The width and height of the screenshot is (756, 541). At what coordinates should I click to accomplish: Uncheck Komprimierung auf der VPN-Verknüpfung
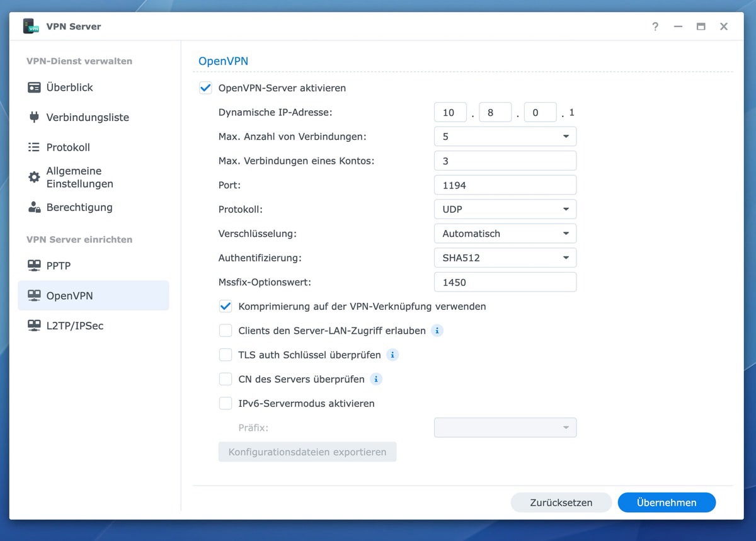tap(226, 307)
